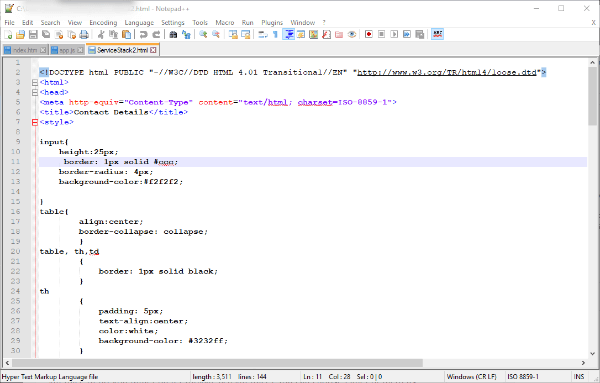Image resolution: width=600 pixels, height=383 pixels.
Task: Click the w3.org loose.dtd link
Action: [x=447, y=72]
